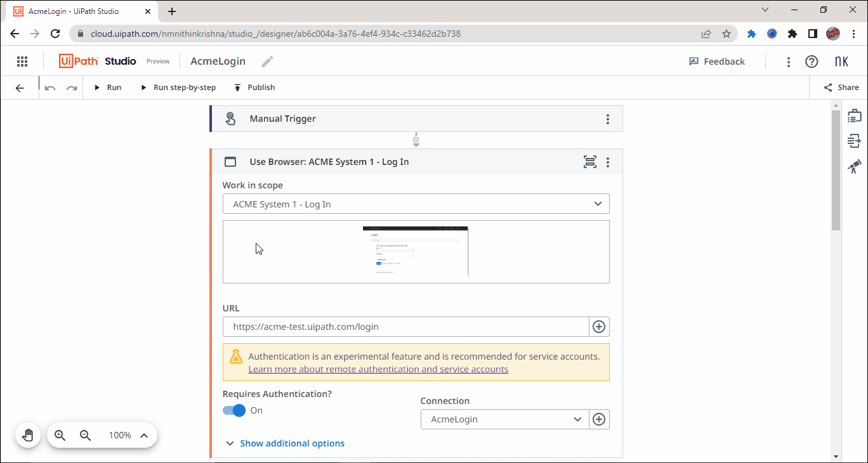
Task: Open the tab search chevron
Action: (x=765, y=10)
